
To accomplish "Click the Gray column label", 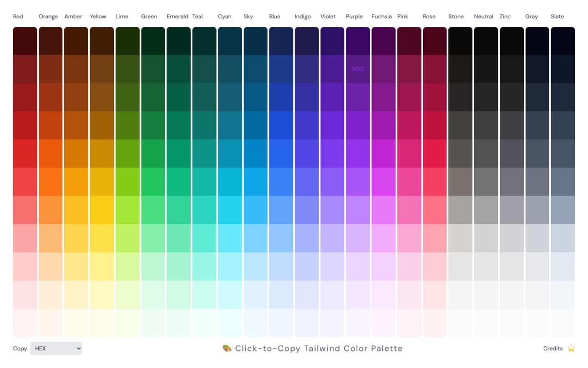I will tap(532, 16).
